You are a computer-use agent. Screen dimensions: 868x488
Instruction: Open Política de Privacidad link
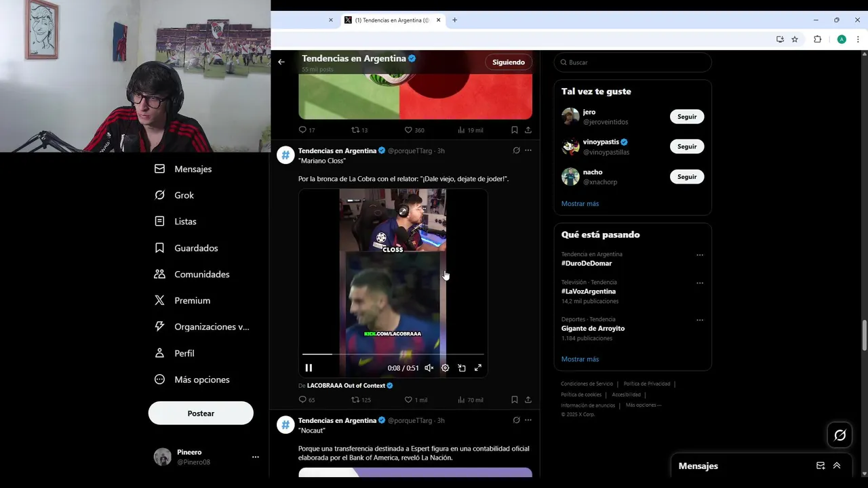pos(647,384)
